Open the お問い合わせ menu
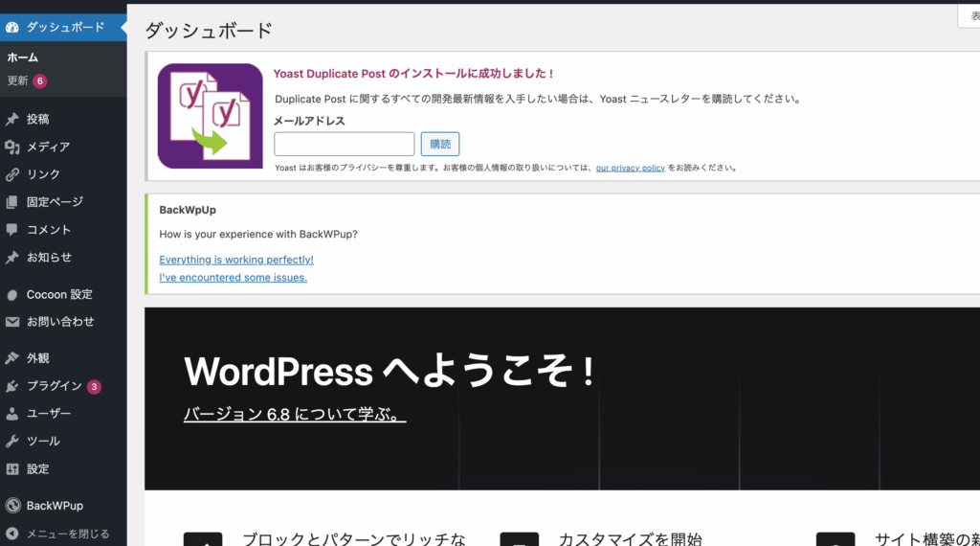This screenshot has height=546, width=980. pos(63,322)
